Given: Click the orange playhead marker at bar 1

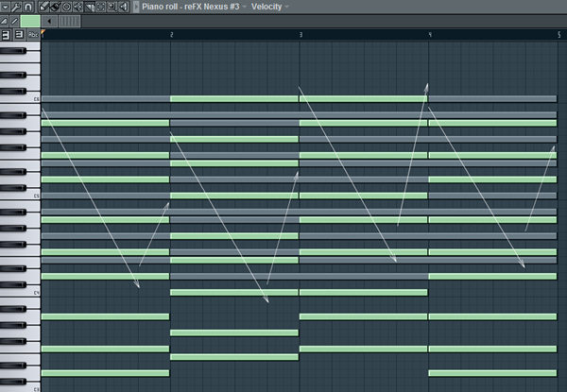Looking at the screenshot, I should pos(43,32).
